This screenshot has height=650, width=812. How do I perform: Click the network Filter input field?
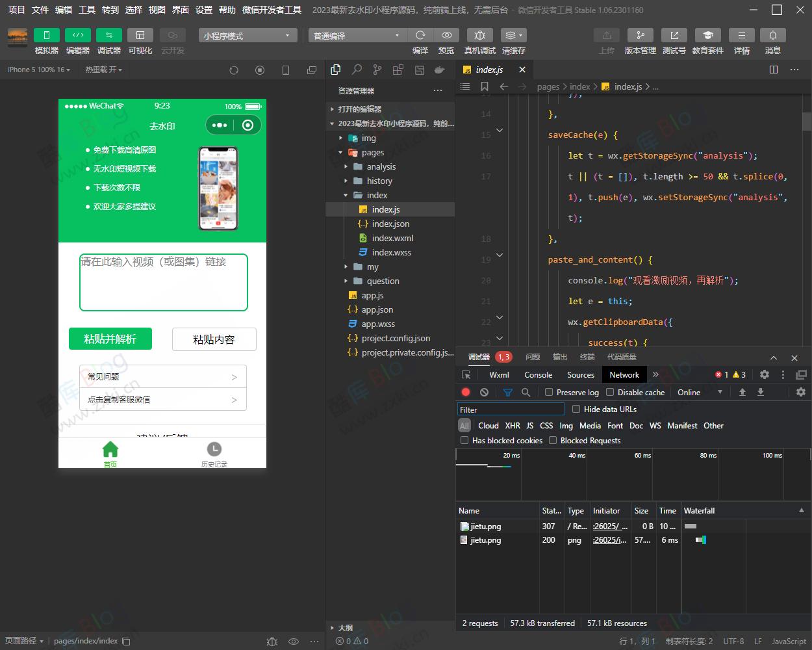511,409
